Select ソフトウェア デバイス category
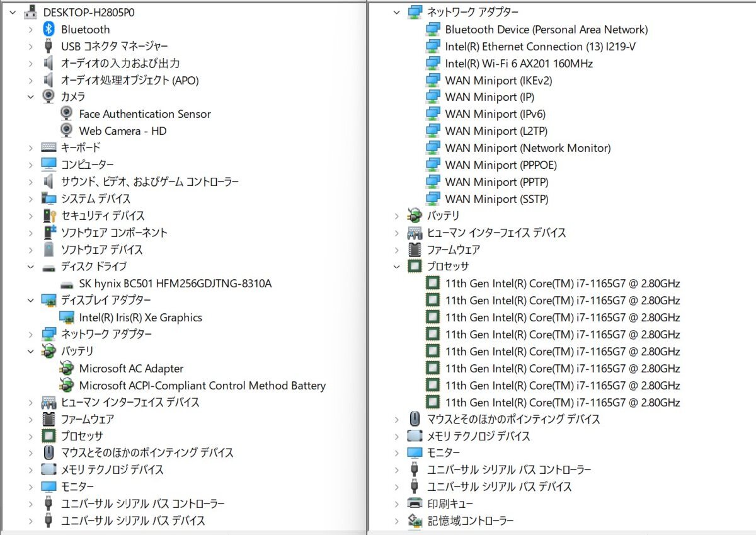756x535 pixels. (x=101, y=250)
